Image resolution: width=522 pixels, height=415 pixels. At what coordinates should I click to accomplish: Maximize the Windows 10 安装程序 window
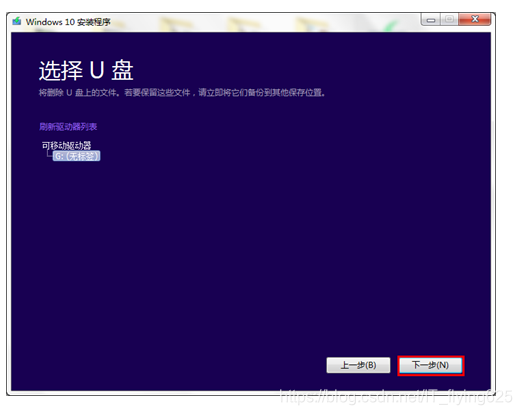(x=449, y=19)
